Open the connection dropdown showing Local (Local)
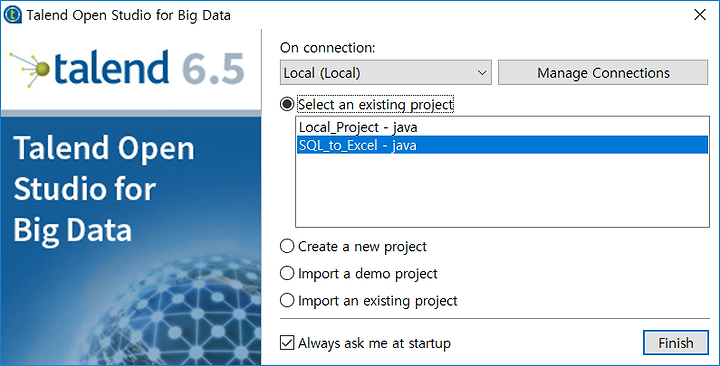This screenshot has height=366, width=720. point(386,73)
